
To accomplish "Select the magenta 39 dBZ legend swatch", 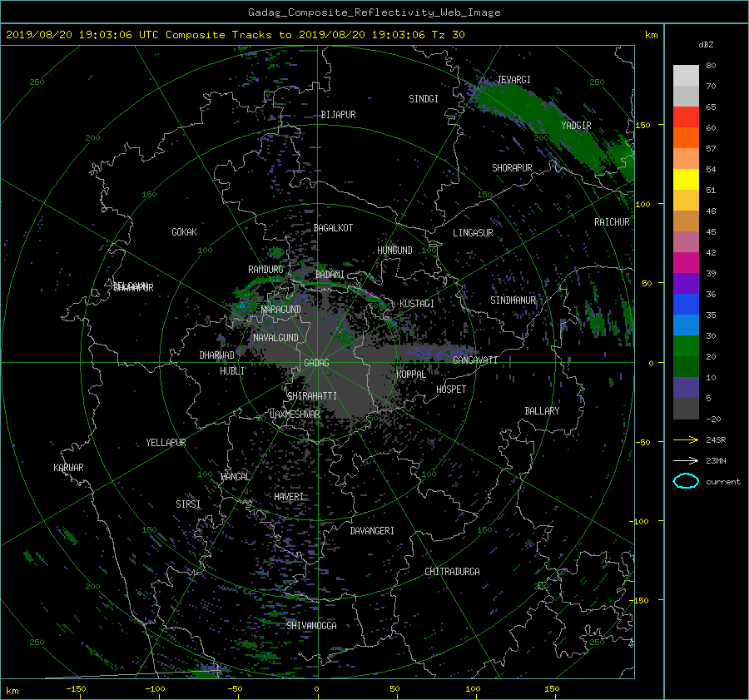I will tap(686, 262).
